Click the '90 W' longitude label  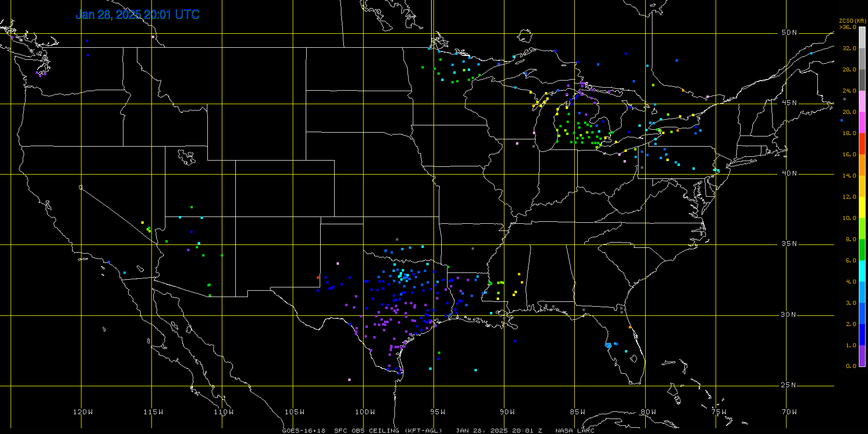507,412
